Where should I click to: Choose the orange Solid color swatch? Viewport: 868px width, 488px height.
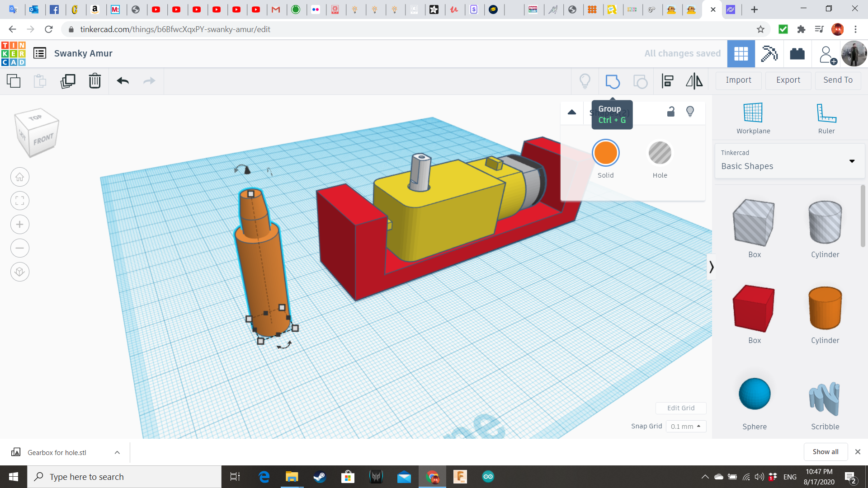[605, 154]
